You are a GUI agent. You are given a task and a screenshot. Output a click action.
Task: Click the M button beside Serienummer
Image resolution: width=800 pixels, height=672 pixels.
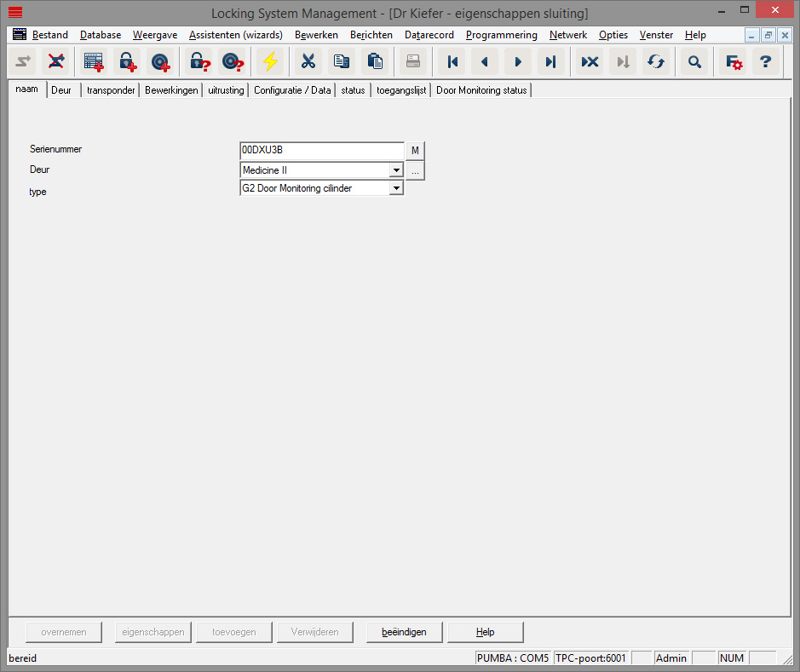pos(415,151)
